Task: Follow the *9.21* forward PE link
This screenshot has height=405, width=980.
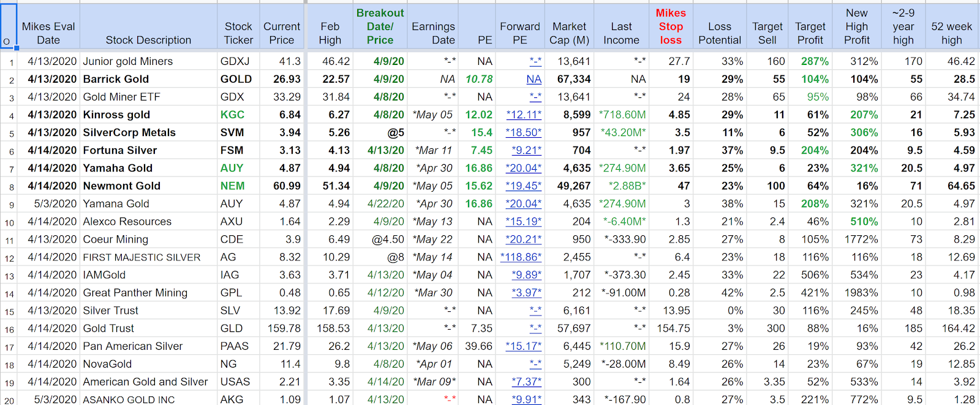Action: point(527,150)
